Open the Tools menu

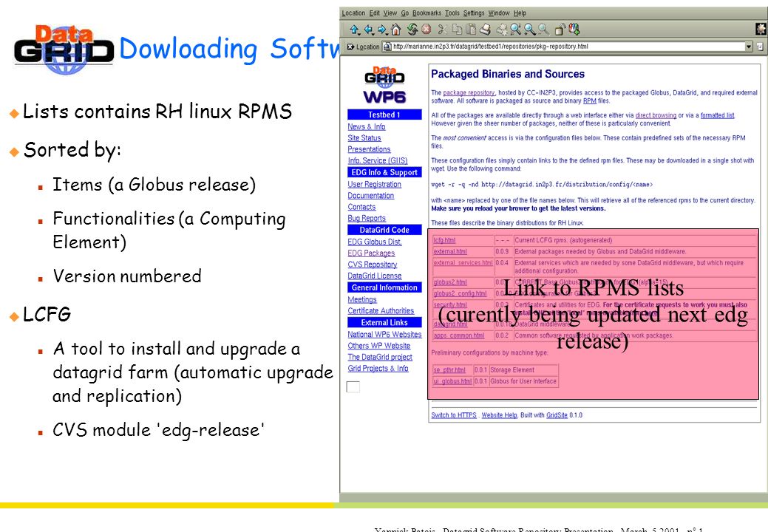[x=452, y=13]
